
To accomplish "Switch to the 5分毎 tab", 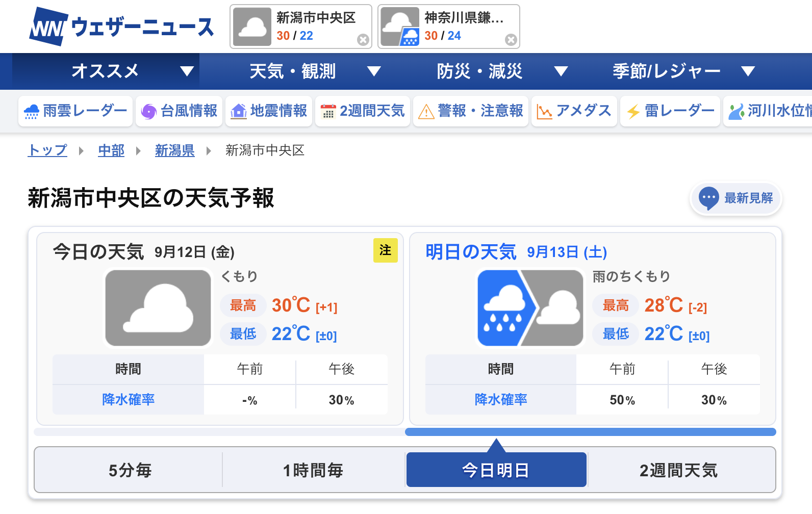I will point(130,470).
